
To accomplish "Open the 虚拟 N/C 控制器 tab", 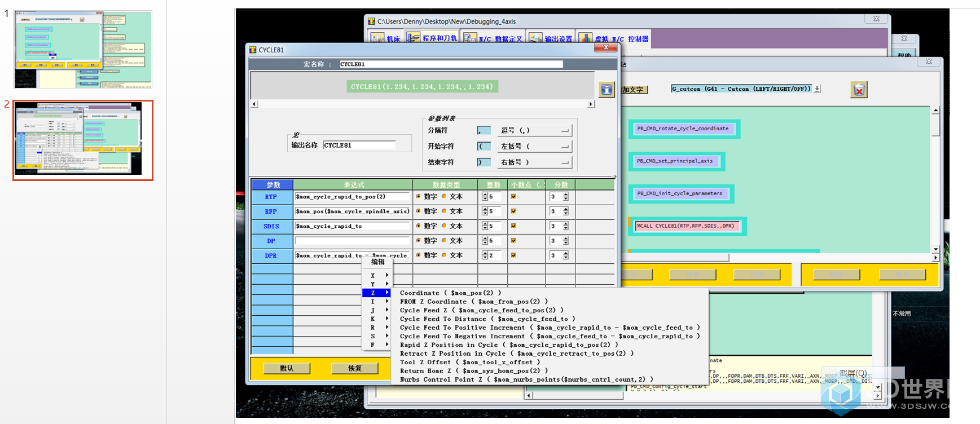I will click(614, 38).
